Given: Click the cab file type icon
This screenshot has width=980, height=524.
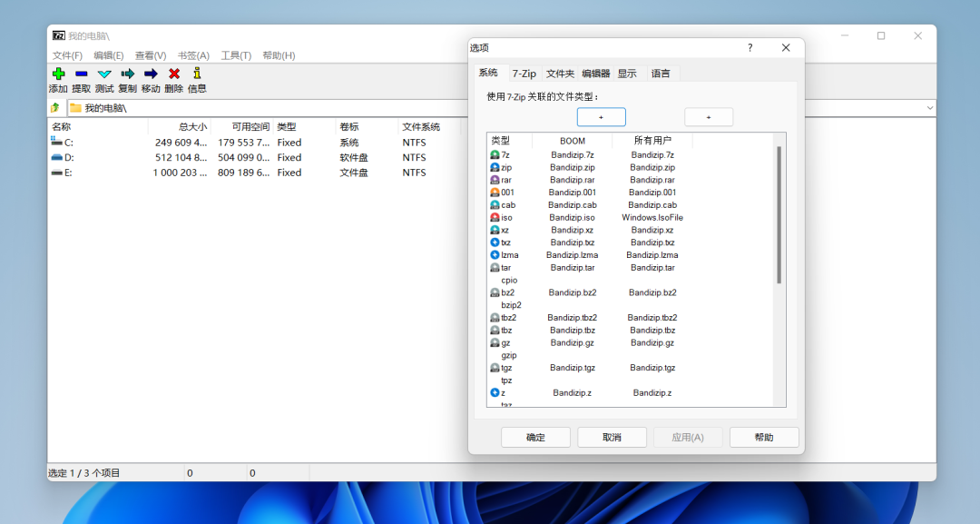Looking at the screenshot, I should pos(495,204).
